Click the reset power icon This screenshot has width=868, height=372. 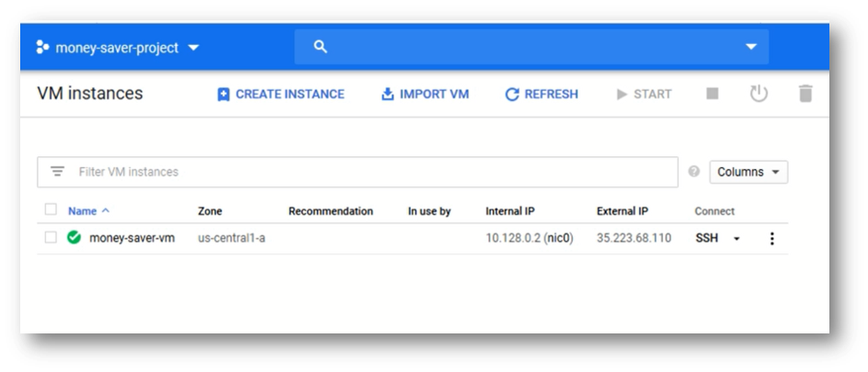click(x=759, y=94)
